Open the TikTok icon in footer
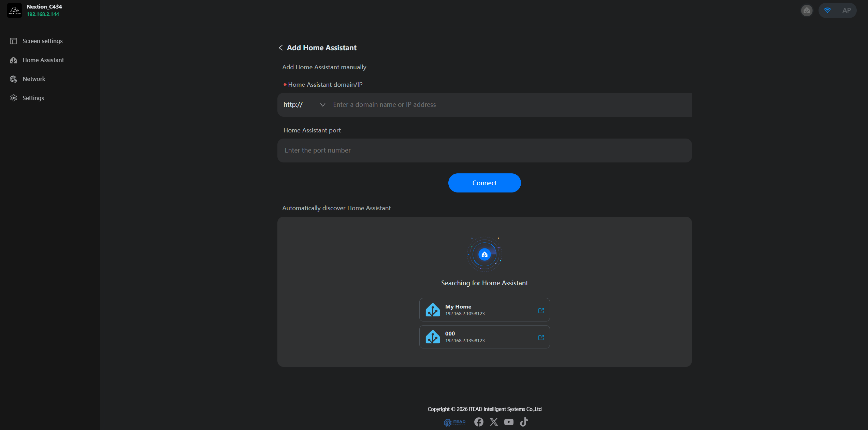The image size is (868, 430). coord(524,422)
